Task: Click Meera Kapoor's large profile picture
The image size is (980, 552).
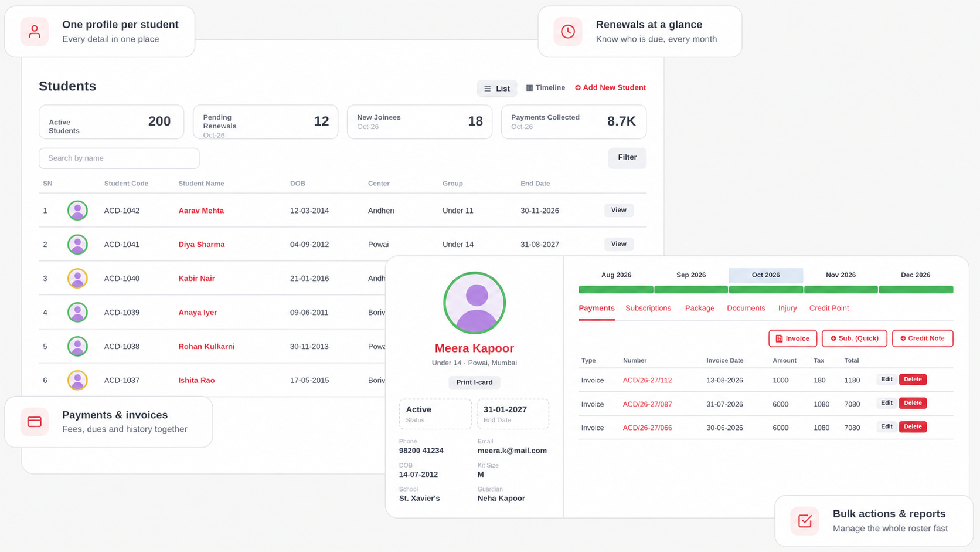Action: 474,303
